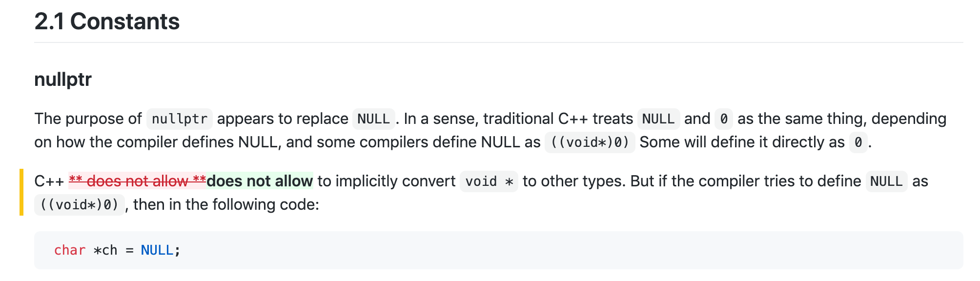The image size is (980, 281).
Task: Click the ((void*)0) code in changed paragraph
Action: (79, 204)
